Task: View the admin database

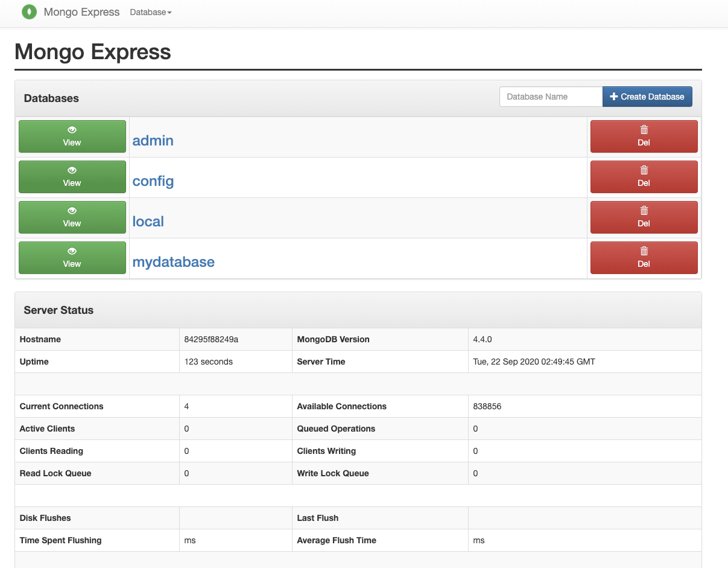Action: 72,136
